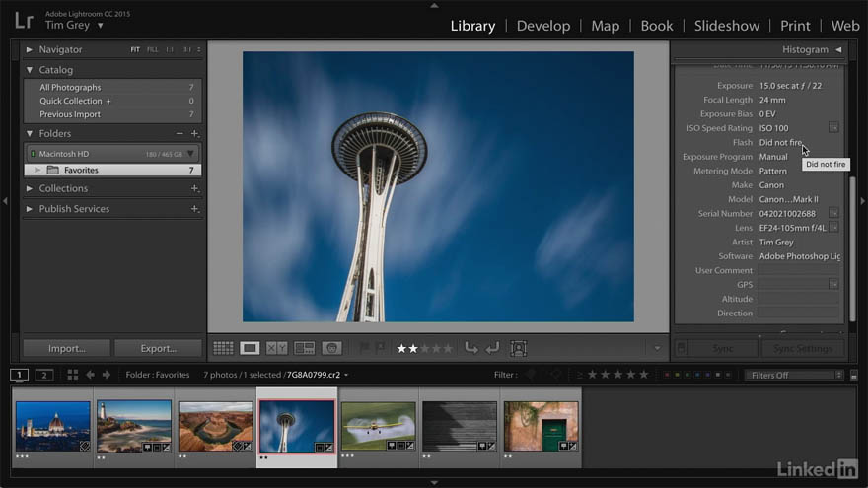The image size is (868, 488).
Task: Set toolbar rating to three stars
Action: coord(424,349)
